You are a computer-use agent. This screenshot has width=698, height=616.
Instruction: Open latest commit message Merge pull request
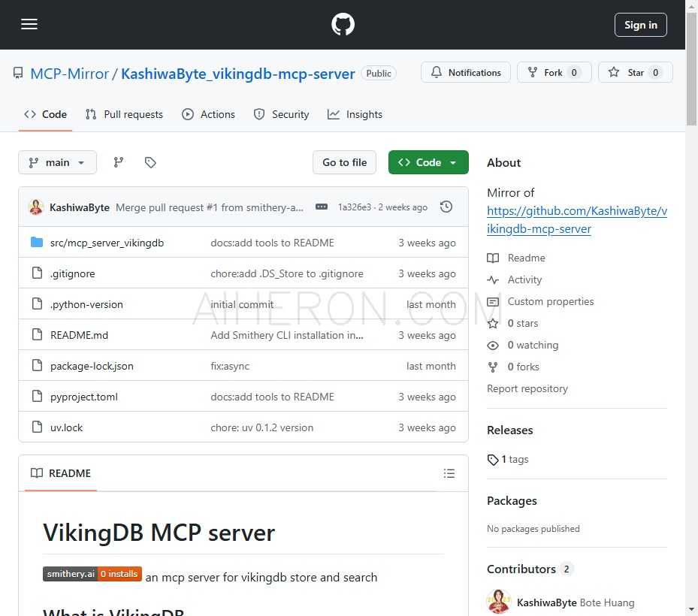[x=209, y=207]
